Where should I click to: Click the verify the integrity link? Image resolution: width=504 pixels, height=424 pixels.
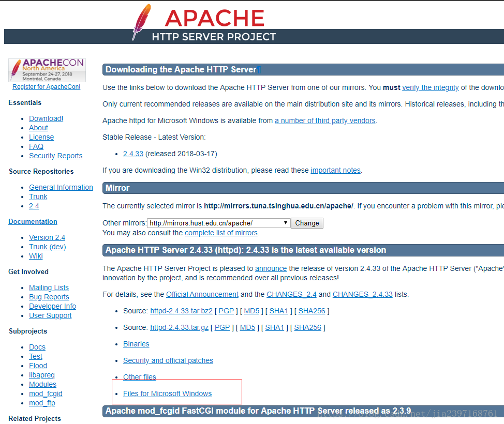point(431,88)
